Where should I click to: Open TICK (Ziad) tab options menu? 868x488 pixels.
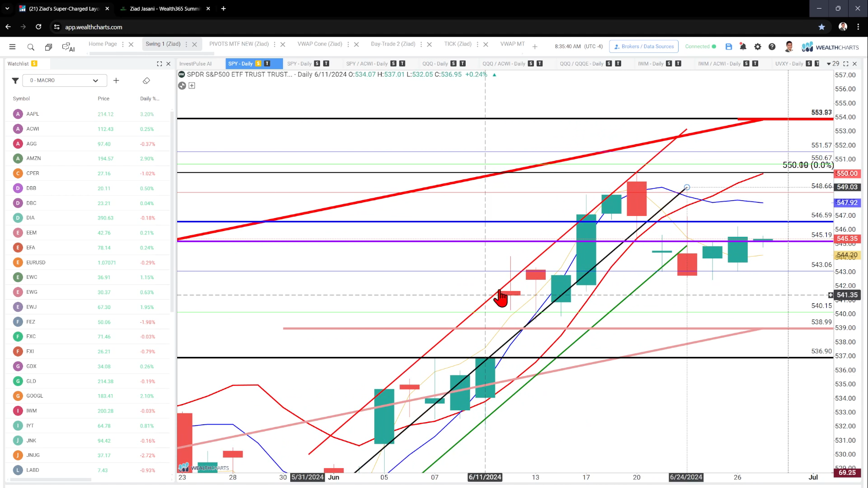pyautogui.click(x=477, y=44)
